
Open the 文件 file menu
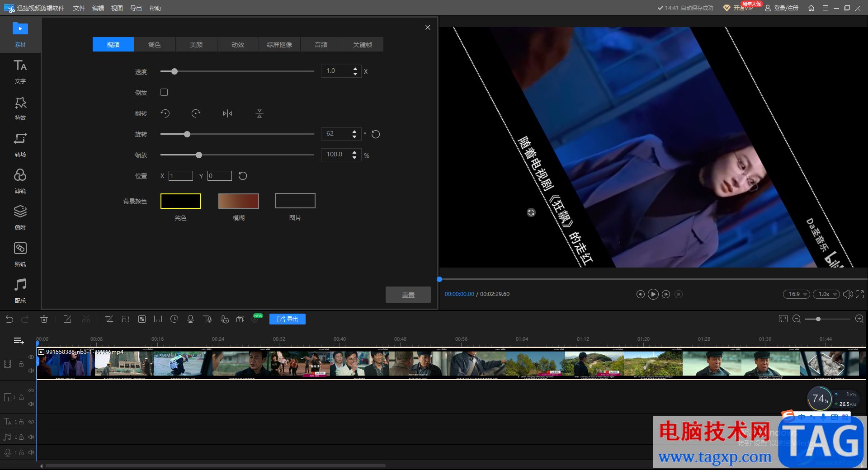click(x=79, y=8)
